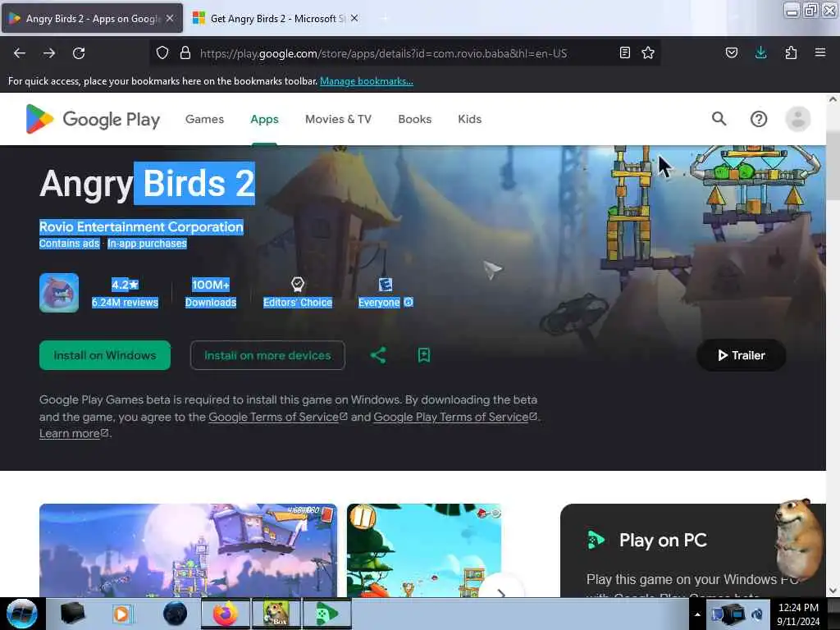Click the Editors' Choice label
Viewport: 840px width, 630px height.
(x=297, y=303)
